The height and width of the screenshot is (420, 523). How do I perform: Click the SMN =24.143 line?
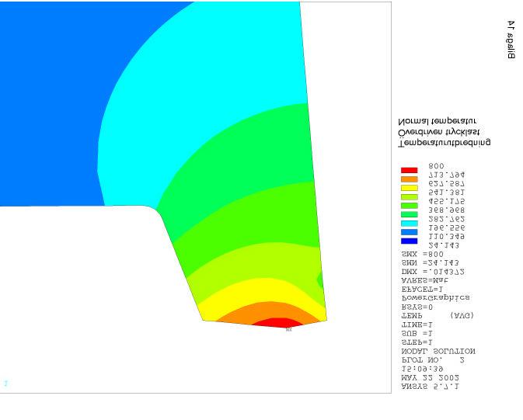pos(431,263)
